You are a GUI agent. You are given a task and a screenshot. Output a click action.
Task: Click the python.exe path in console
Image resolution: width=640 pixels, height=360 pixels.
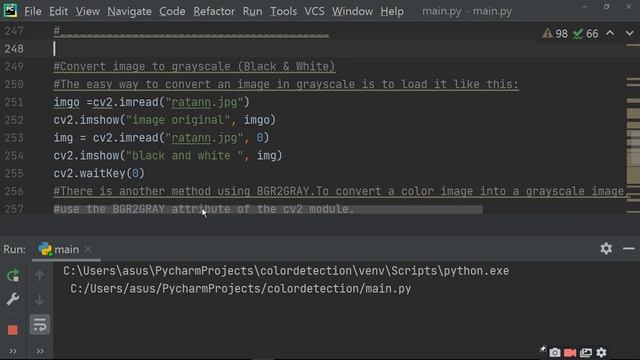286,271
